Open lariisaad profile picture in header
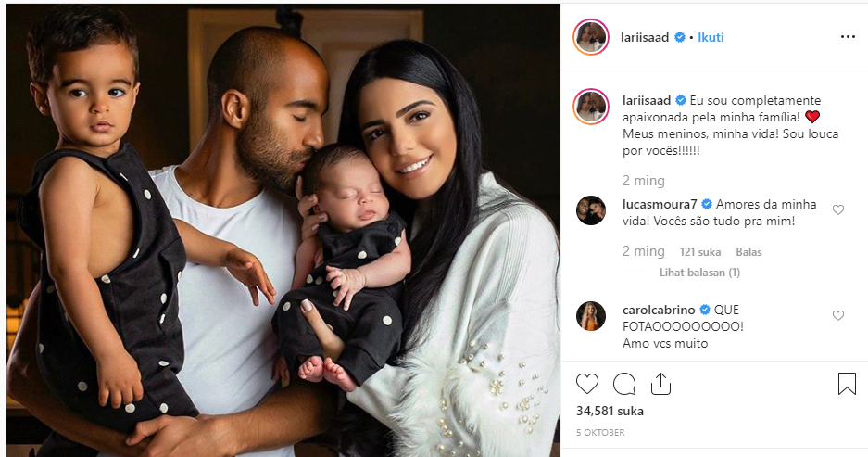Image resolution: width=868 pixels, height=457 pixels. 591,37
